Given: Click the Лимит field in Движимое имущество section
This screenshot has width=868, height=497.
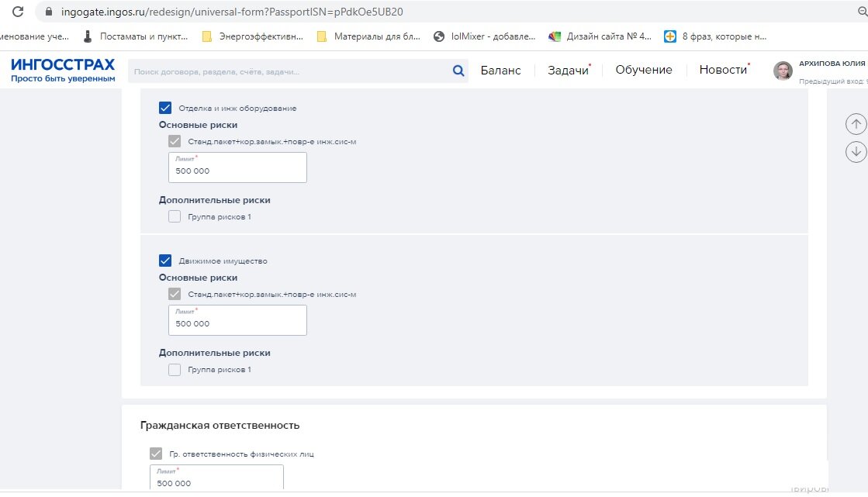Looking at the screenshot, I should (237, 320).
